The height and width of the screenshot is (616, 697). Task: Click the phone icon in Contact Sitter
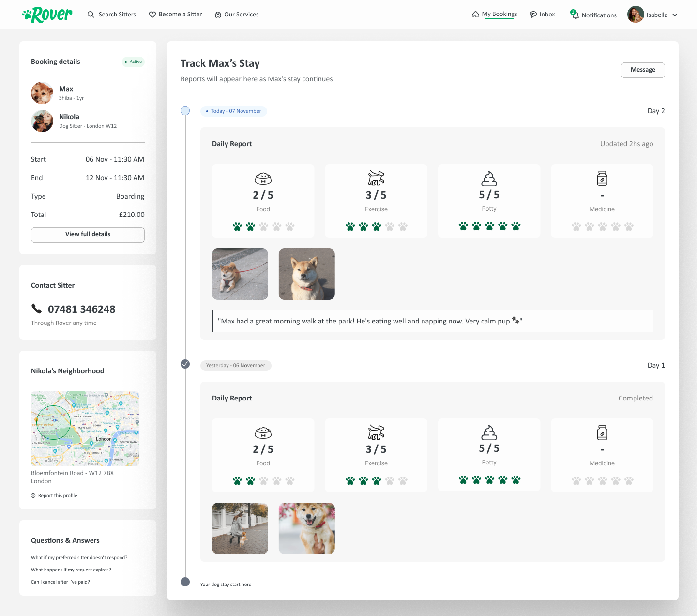[x=36, y=308]
